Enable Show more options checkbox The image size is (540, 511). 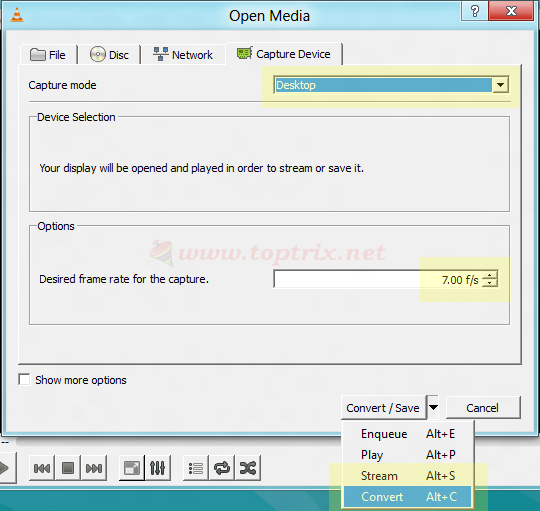point(24,379)
